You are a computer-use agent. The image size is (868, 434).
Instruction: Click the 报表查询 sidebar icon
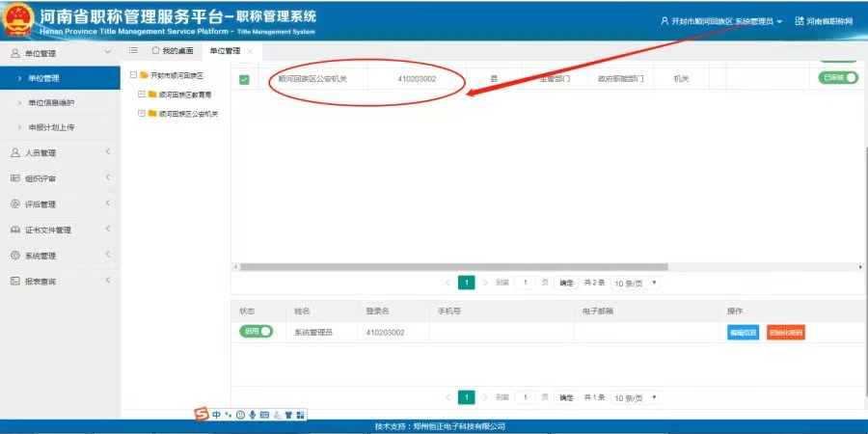(14, 281)
